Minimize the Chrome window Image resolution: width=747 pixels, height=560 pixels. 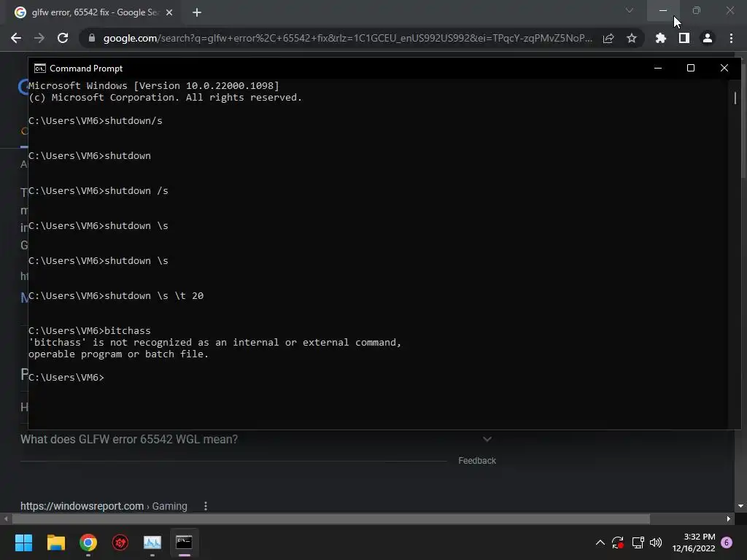663,10
